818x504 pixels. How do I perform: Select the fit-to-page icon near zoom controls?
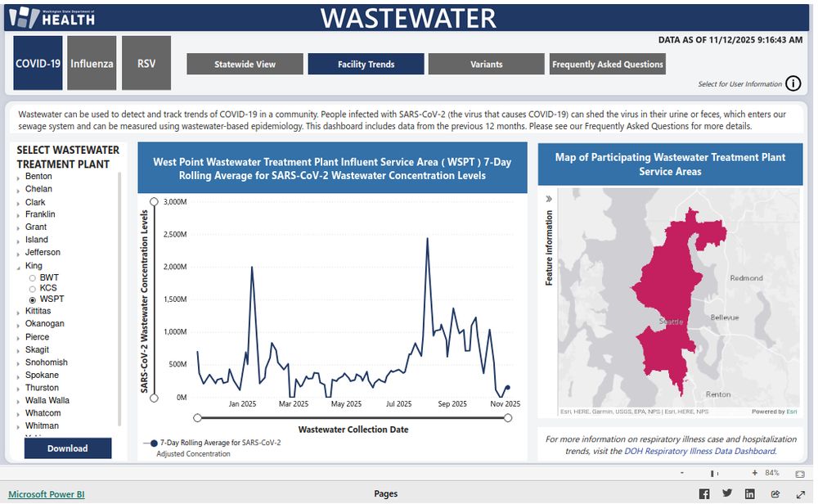coord(800,472)
